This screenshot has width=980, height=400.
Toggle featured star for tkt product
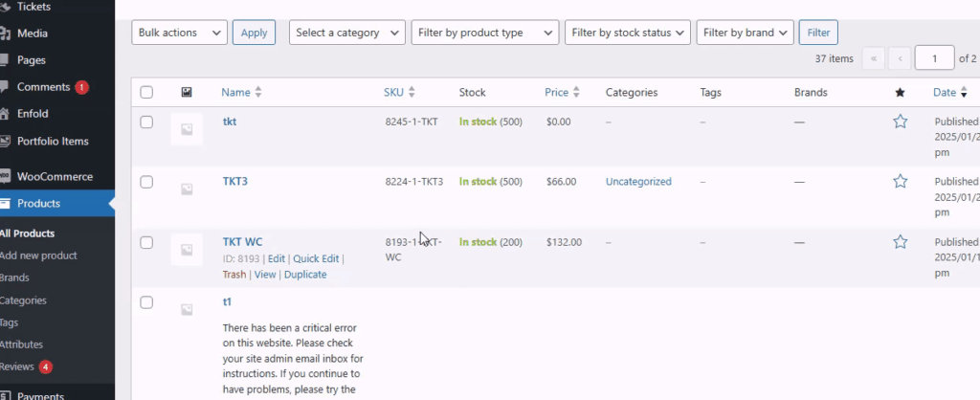900,122
